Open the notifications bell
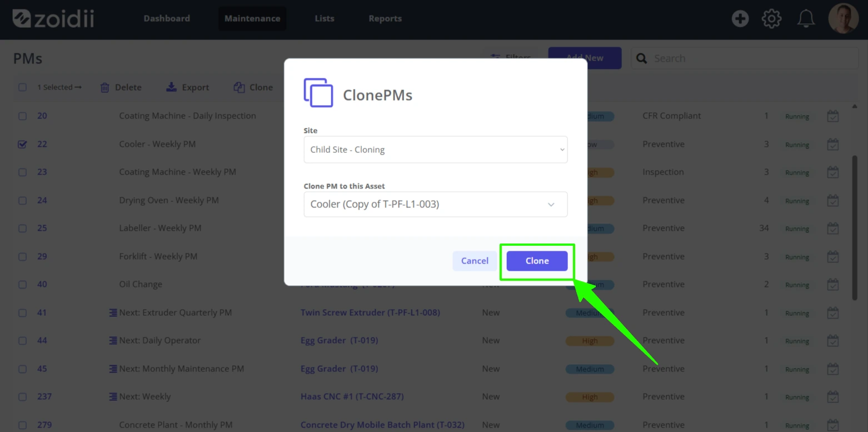 click(806, 19)
